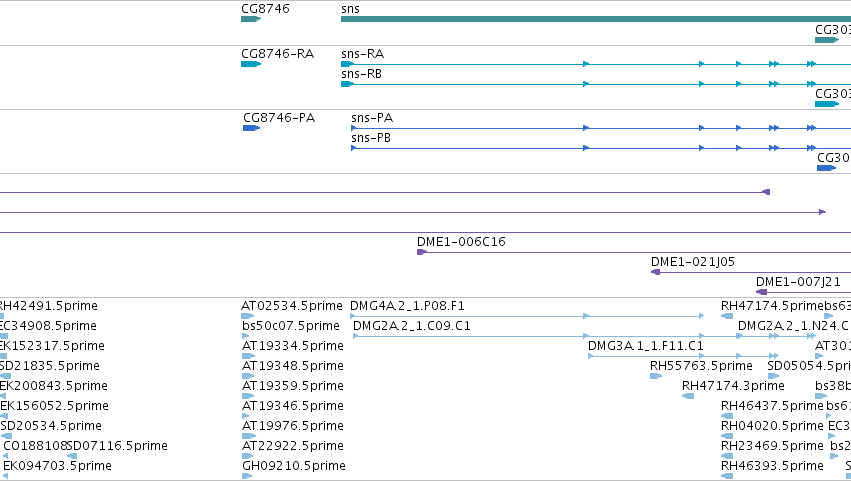The width and height of the screenshot is (851, 481).
Task: Select EST RH04020.5prime
Action: click(x=772, y=426)
